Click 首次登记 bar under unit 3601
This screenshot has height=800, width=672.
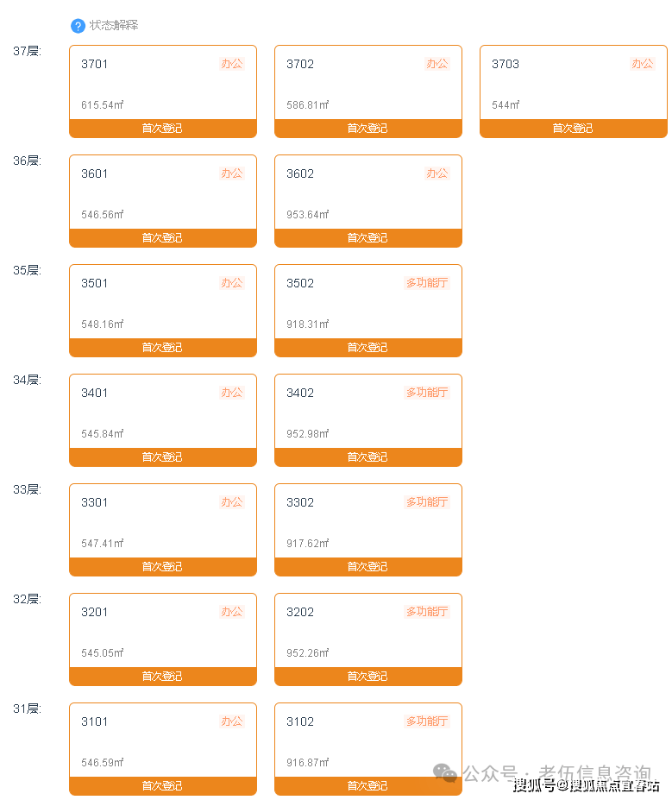162,238
